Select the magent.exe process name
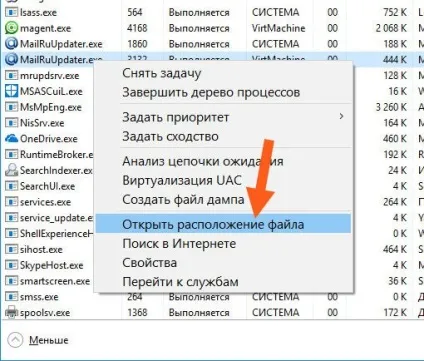Image resolution: width=424 pixels, height=361 pixels. [x=46, y=28]
